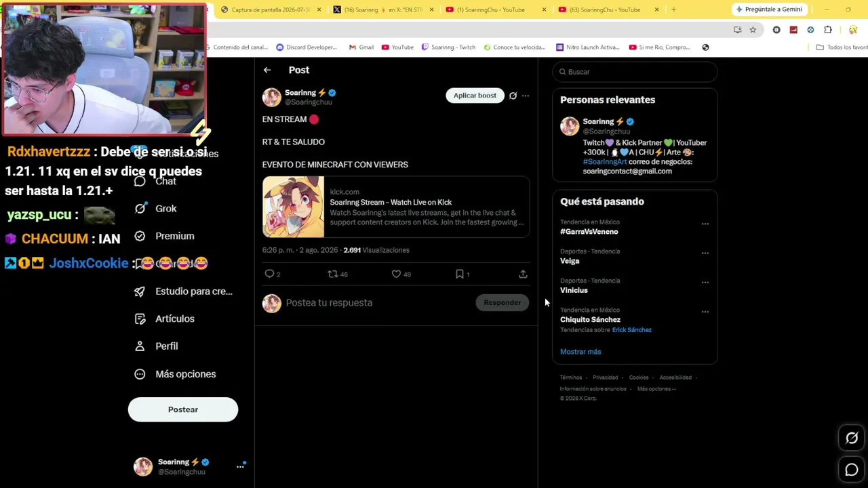
Task: Open a new browser tab
Action: point(673,9)
